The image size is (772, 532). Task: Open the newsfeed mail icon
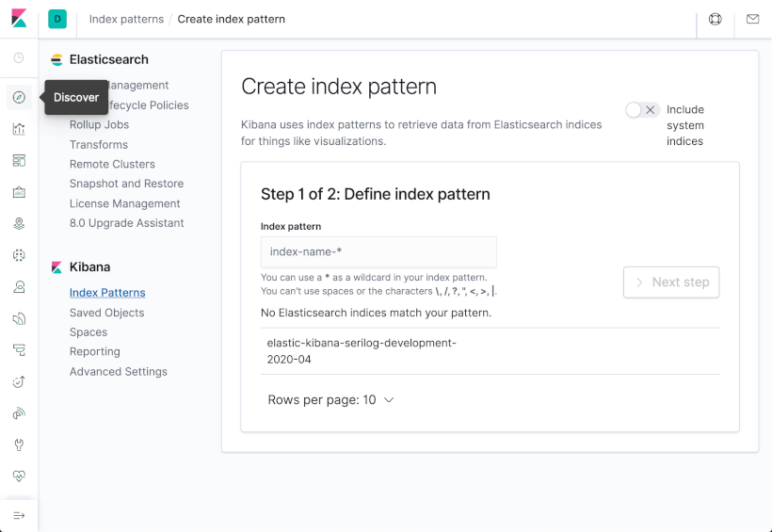(752, 19)
